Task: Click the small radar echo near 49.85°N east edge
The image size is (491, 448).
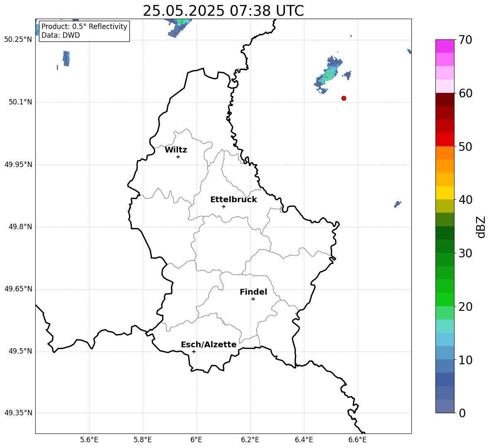Action: click(397, 204)
